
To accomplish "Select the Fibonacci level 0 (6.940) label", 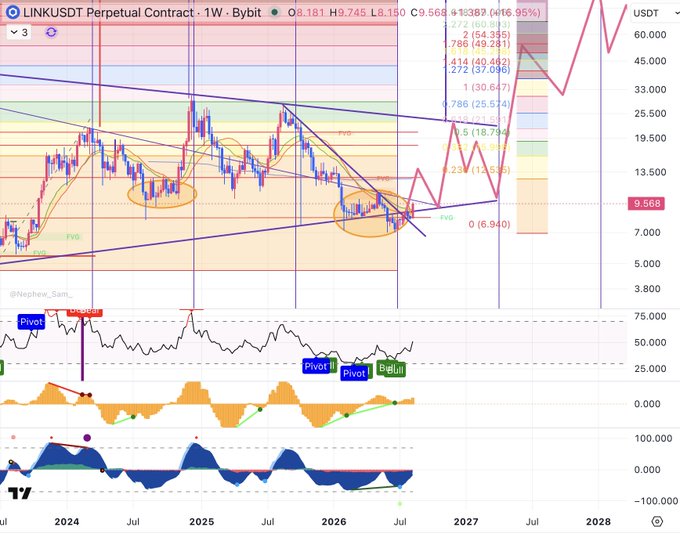I will click(x=489, y=224).
